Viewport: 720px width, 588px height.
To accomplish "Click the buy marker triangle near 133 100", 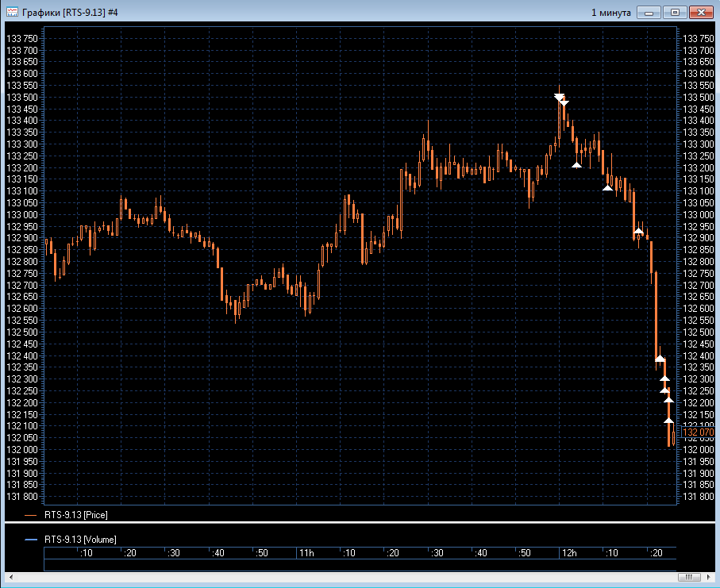I will [607, 187].
